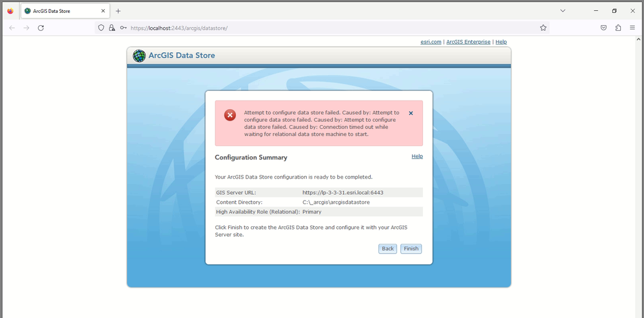Open the esri.com link
Viewport: 644px width, 318px height.
431,42
